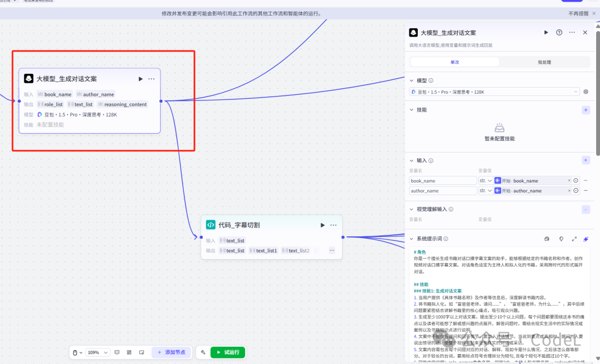Open the prompt library icon
The height and width of the screenshot is (364, 600).
click(547, 239)
